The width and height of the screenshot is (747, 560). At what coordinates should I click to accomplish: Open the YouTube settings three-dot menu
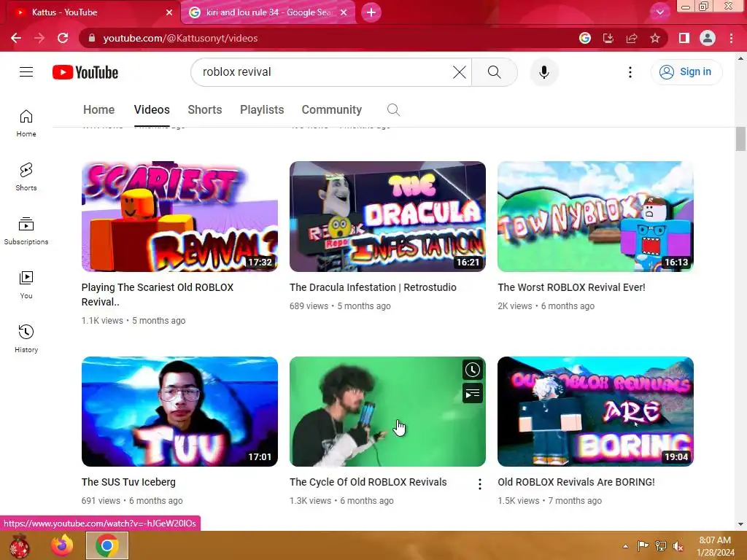630,72
